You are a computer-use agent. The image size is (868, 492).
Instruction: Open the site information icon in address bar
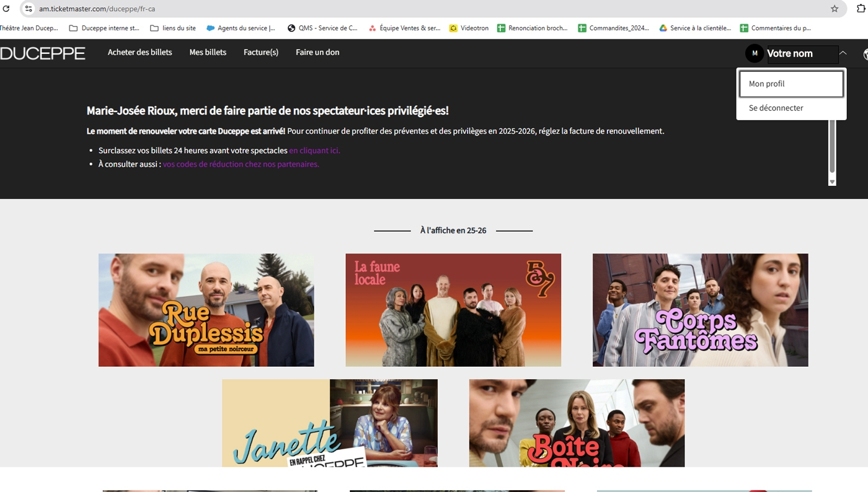pyautogui.click(x=29, y=9)
